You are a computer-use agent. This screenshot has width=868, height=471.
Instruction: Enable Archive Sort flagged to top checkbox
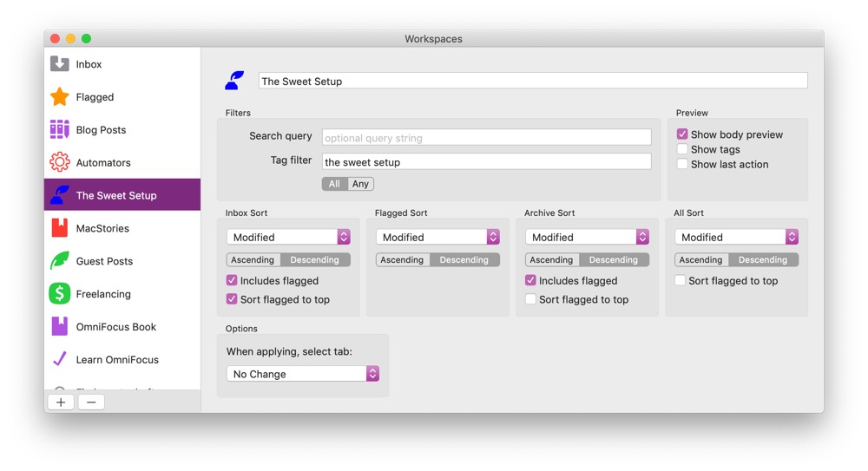click(531, 299)
